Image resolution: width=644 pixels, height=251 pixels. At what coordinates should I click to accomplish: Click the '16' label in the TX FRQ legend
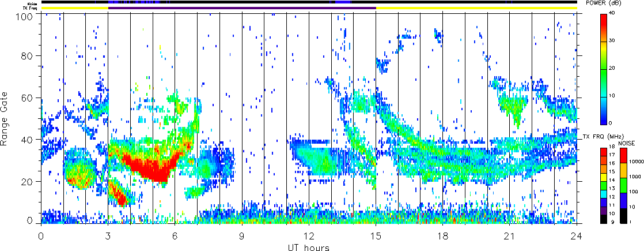click(x=612, y=163)
